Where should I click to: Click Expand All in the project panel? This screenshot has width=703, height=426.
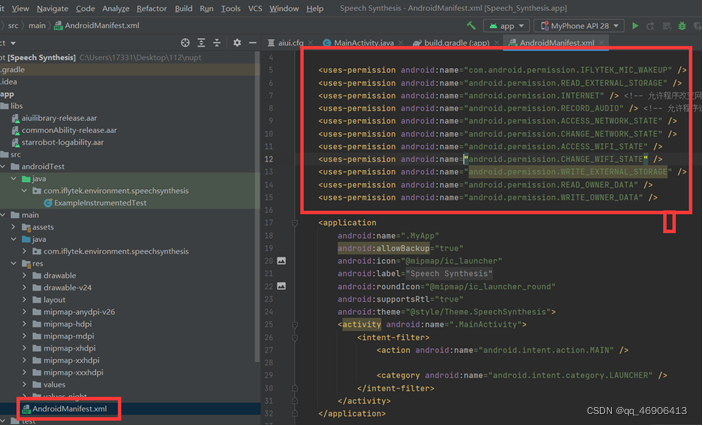click(x=201, y=43)
